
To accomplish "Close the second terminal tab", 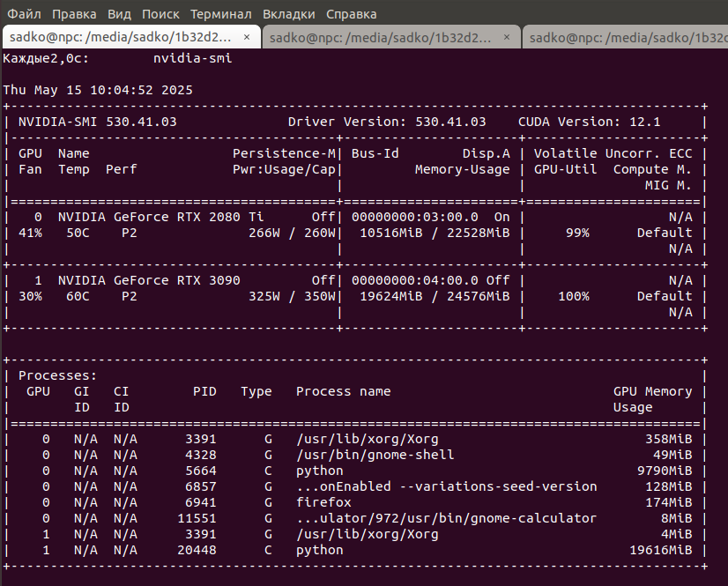I will click(507, 37).
